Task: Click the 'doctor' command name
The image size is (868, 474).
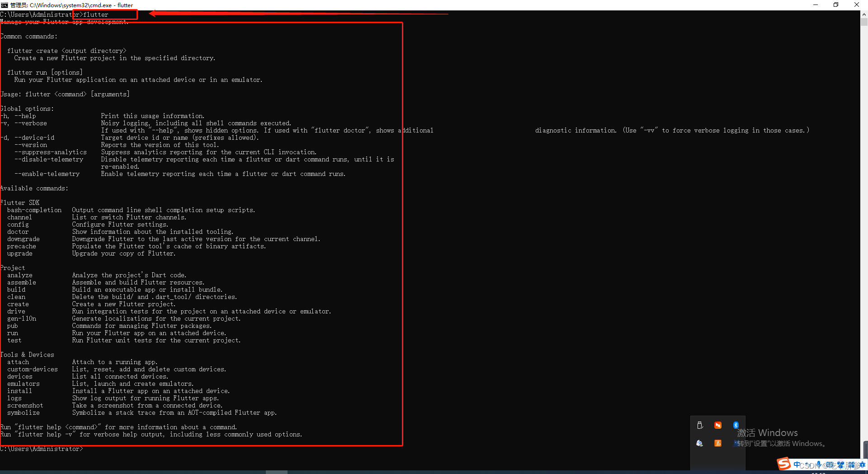Action: pyautogui.click(x=18, y=232)
